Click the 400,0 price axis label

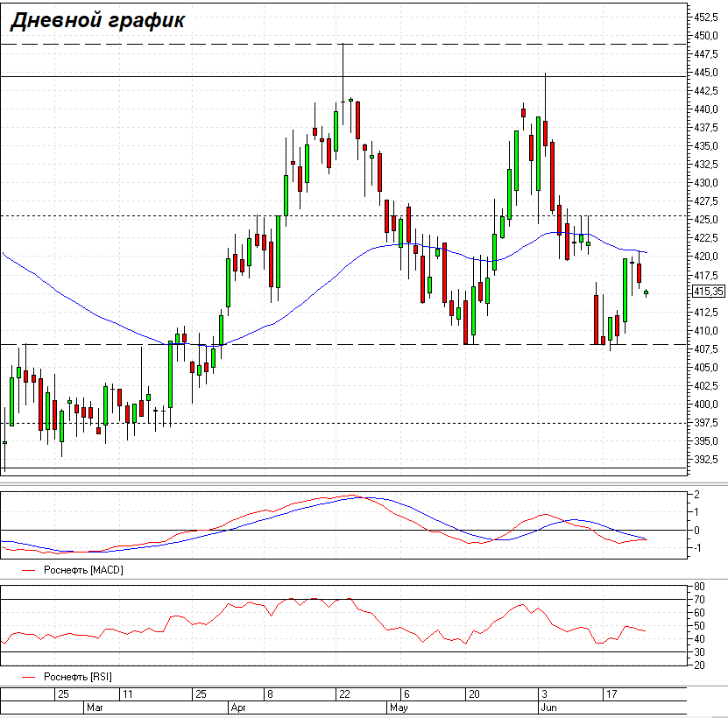coord(706,405)
